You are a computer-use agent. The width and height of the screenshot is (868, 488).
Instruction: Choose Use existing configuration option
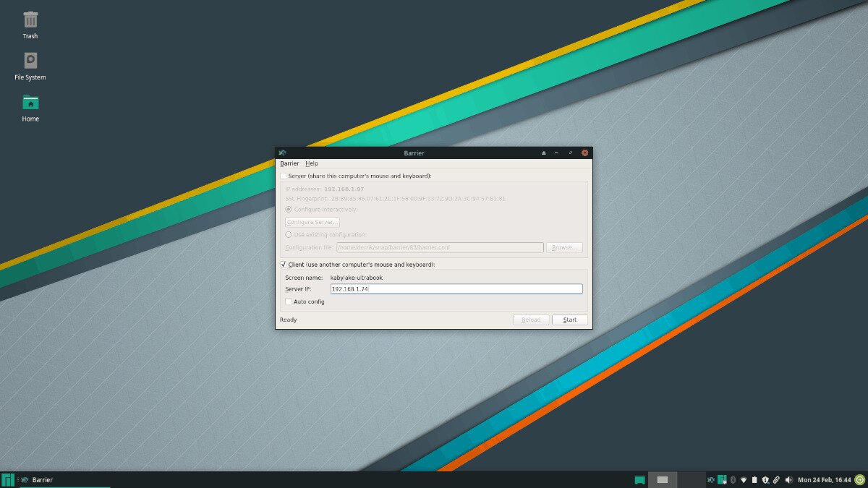(289, 234)
